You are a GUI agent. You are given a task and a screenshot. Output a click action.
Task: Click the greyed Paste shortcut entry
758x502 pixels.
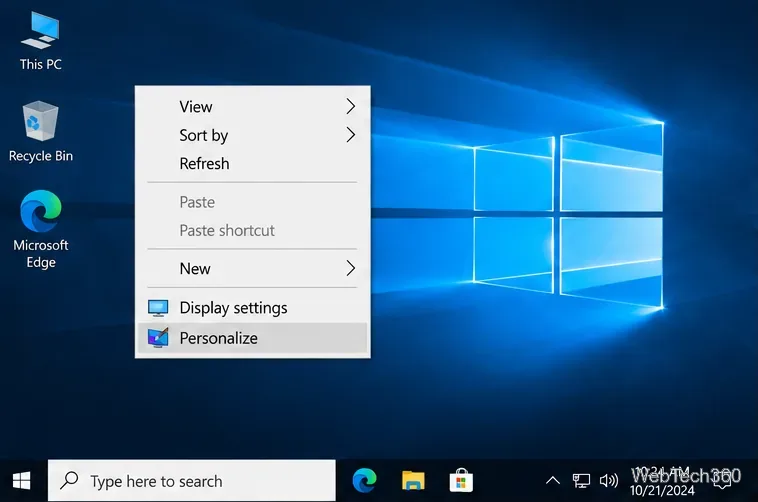point(252,230)
